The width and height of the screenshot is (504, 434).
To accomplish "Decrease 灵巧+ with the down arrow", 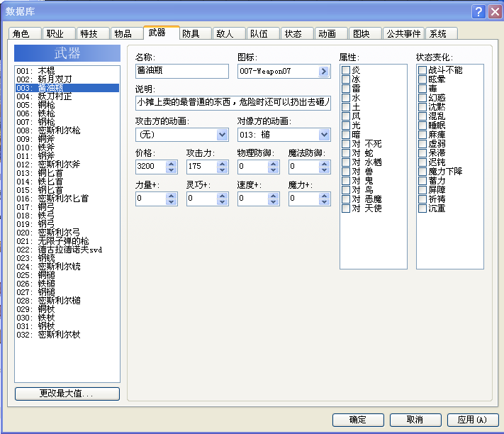I will click(x=223, y=202).
